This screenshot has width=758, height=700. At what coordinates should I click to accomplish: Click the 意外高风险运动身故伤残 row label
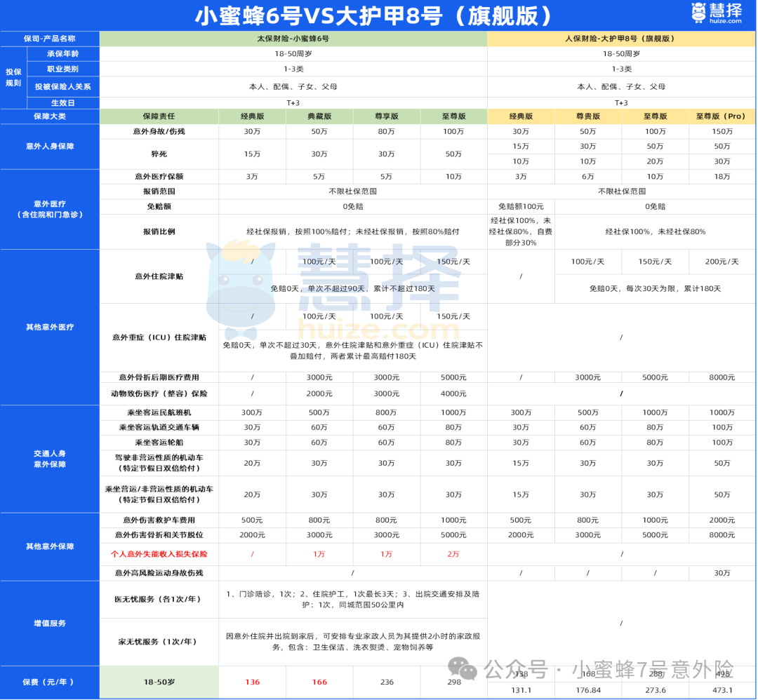click(159, 573)
